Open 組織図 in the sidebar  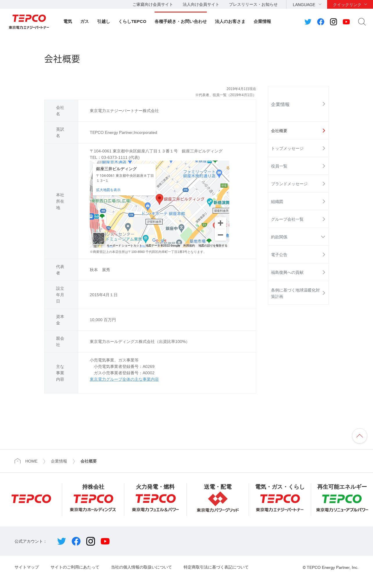(x=298, y=202)
